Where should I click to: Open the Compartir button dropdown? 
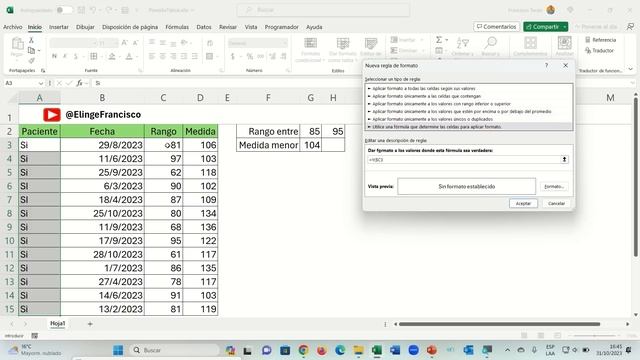[x=565, y=27]
